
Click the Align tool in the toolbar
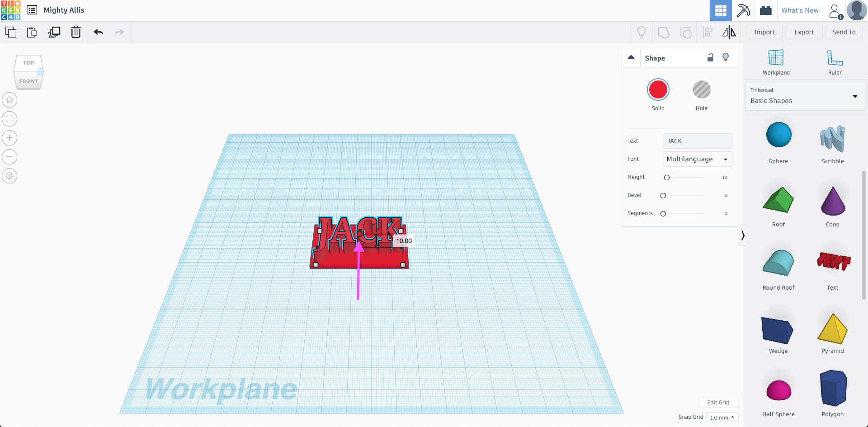[x=708, y=32]
